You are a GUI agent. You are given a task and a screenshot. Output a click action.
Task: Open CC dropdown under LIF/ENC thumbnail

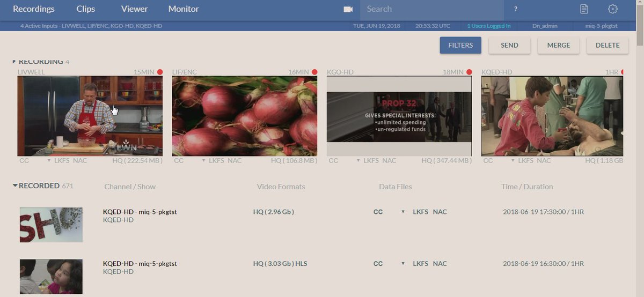point(203,161)
